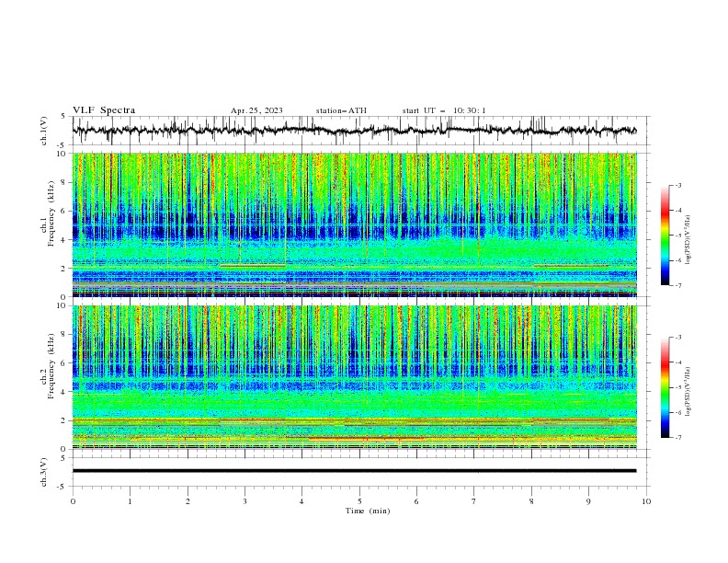Select the upper color bar's log(PSD) label
Viewport: 728px width, 563px height.
point(688,240)
